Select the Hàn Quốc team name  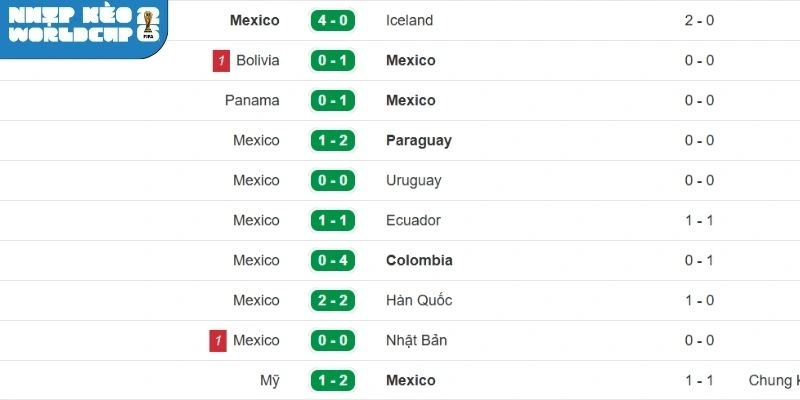click(420, 301)
